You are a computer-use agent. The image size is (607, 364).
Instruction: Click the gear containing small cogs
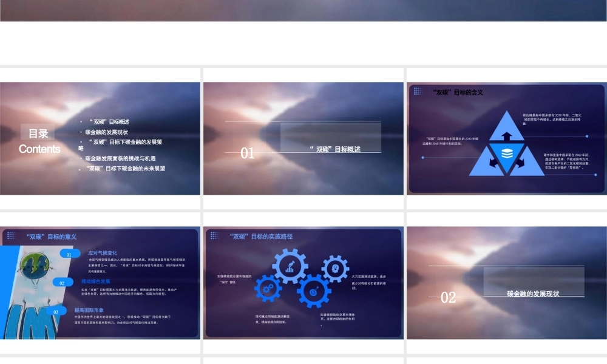[268, 288]
